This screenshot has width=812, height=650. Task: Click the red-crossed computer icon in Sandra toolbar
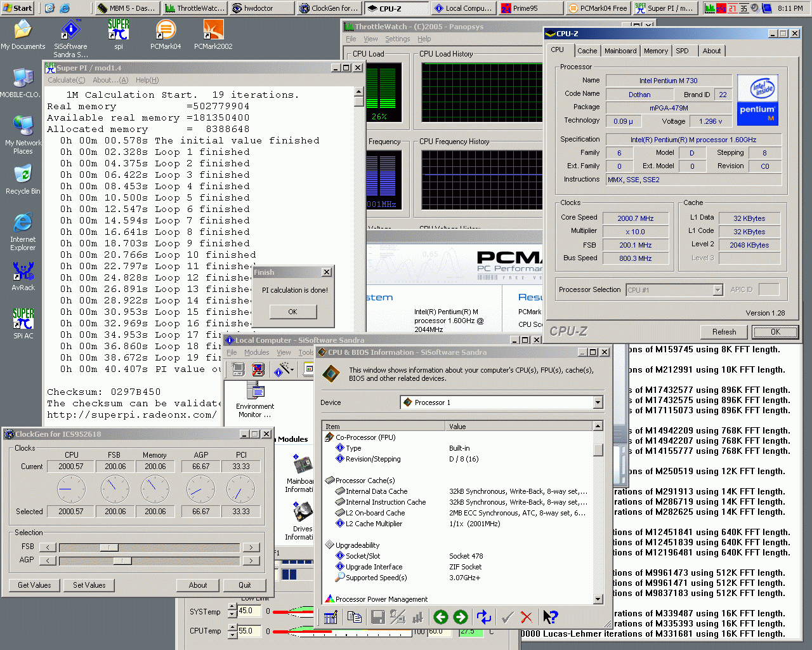[258, 369]
